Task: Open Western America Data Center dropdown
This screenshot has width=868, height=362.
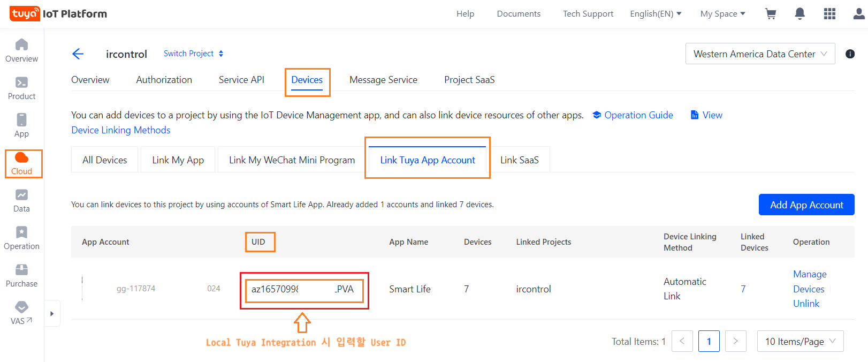Action: click(x=760, y=54)
